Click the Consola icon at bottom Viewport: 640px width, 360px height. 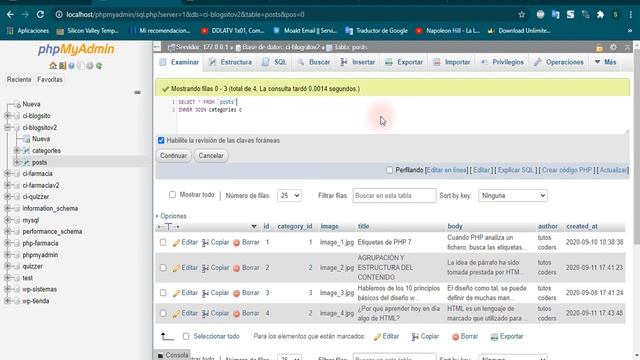(x=160, y=355)
